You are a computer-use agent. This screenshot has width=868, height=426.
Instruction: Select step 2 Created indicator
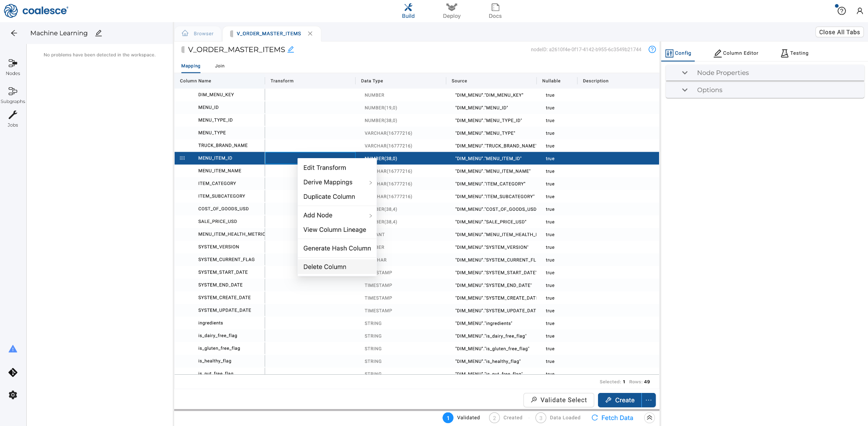(x=506, y=418)
